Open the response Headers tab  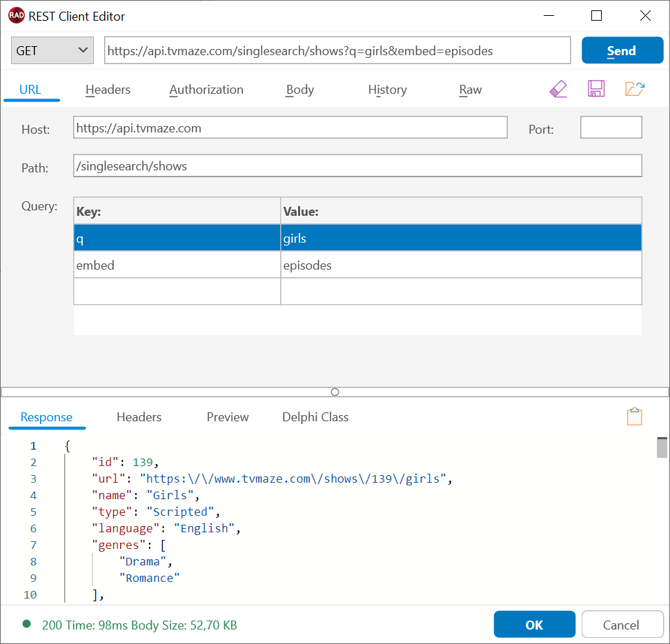point(139,417)
